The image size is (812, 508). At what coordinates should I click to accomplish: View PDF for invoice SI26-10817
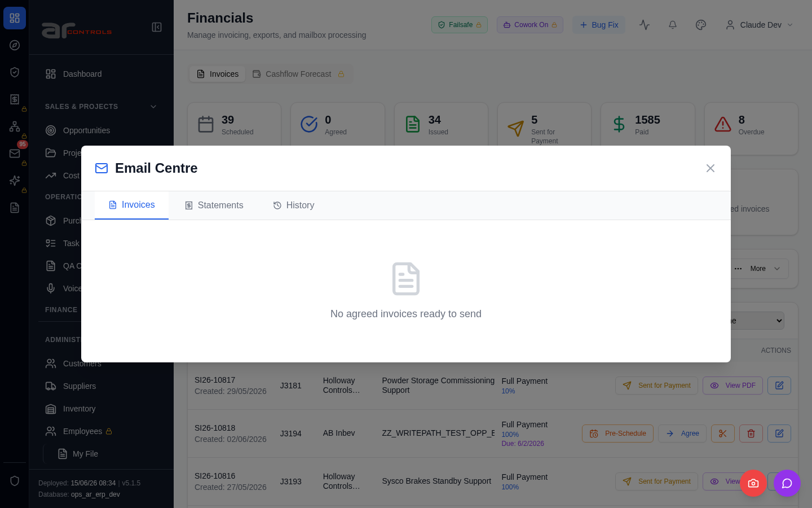pos(733,386)
